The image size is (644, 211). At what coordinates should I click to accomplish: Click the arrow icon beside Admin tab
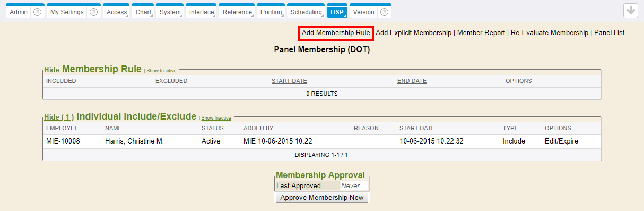37,12
